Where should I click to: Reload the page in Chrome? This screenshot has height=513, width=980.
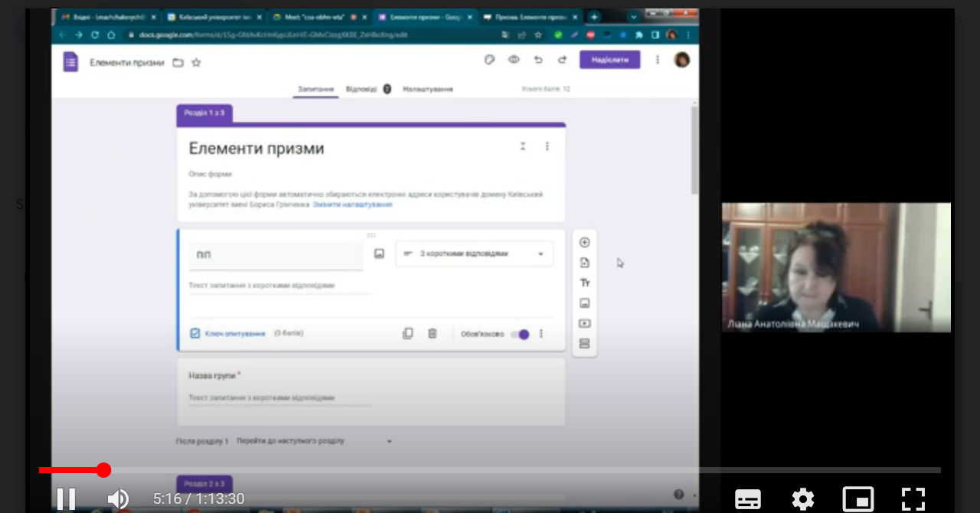pyautogui.click(x=95, y=34)
